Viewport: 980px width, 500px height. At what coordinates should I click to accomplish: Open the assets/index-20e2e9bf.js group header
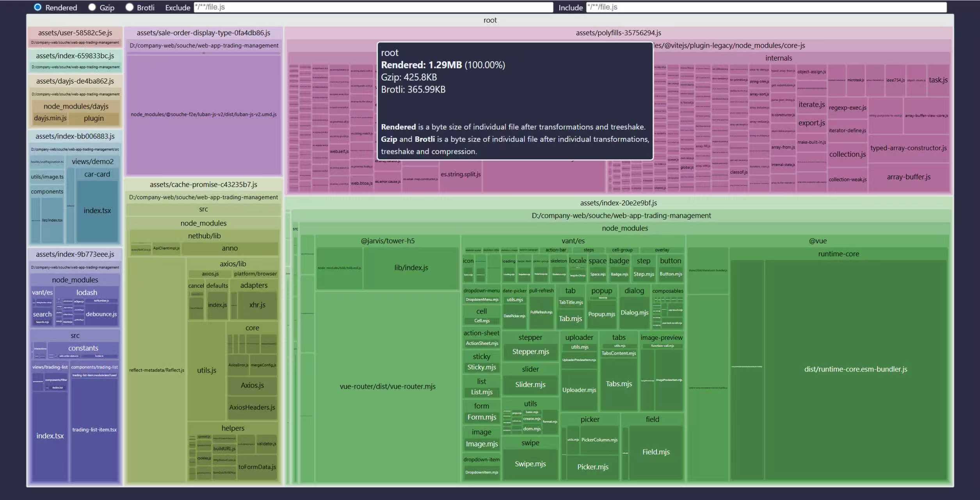pos(618,203)
